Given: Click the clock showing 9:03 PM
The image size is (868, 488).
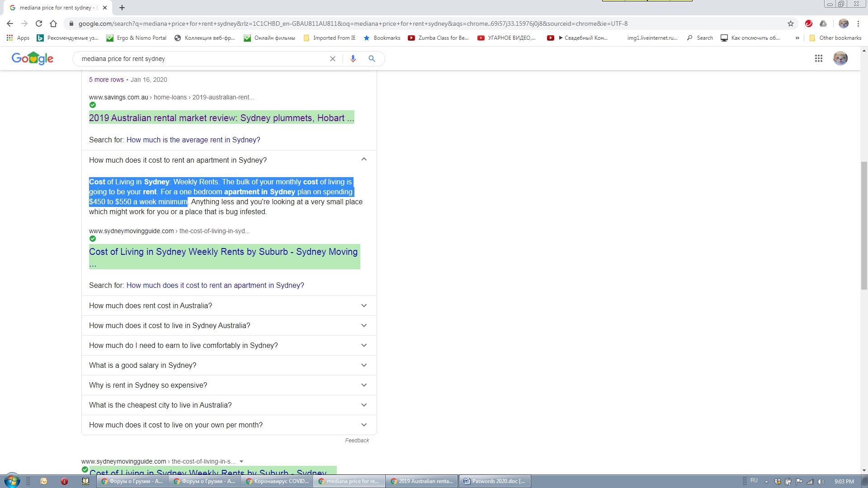Looking at the screenshot, I should [x=844, y=481].
